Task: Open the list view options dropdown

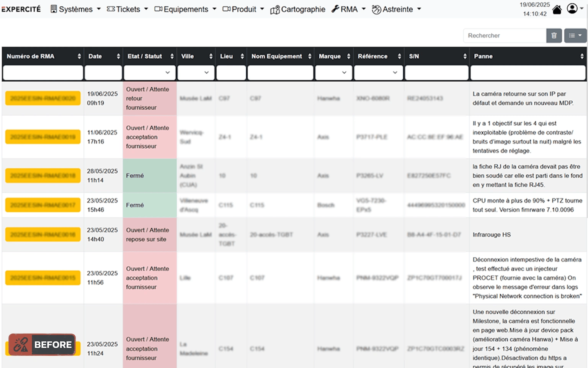Action: pyautogui.click(x=575, y=35)
